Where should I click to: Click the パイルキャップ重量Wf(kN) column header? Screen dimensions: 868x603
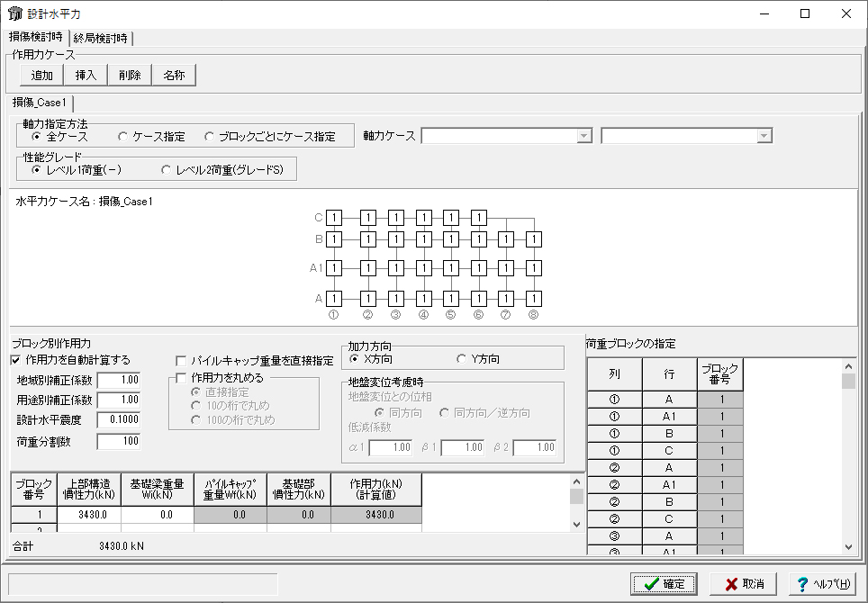(x=230, y=490)
